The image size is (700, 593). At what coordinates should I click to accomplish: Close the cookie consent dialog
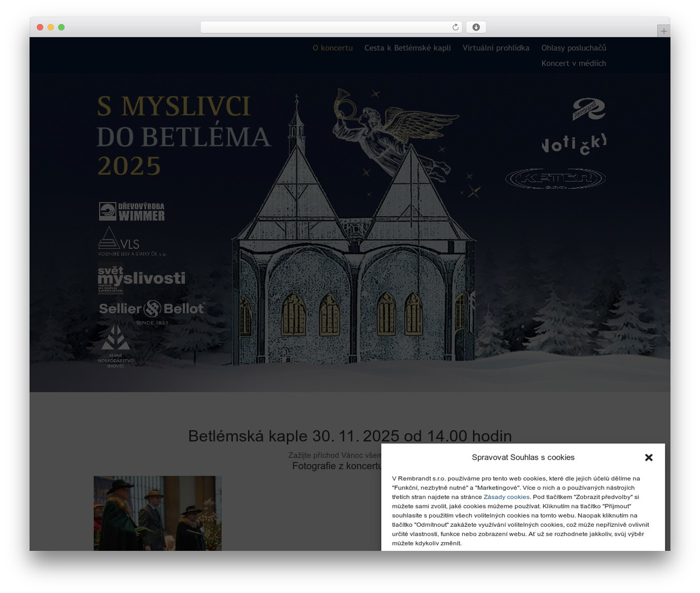[x=649, y=457]
